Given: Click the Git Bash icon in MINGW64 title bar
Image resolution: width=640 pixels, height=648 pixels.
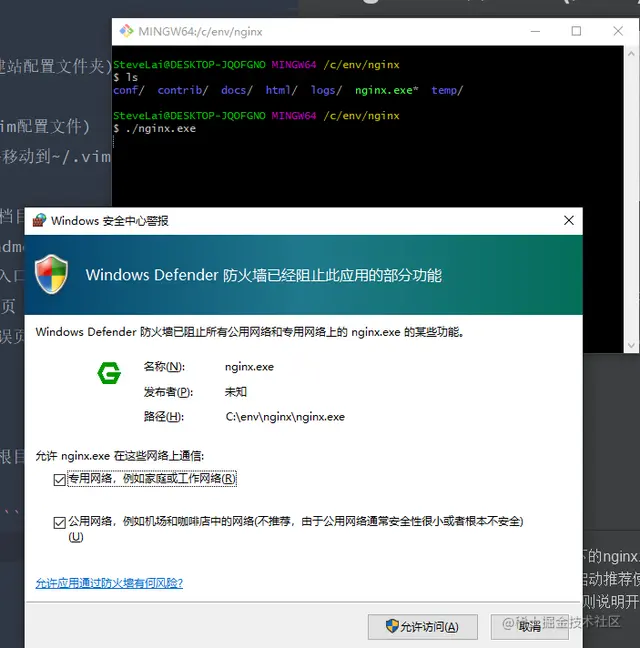Looking at the screenshot, I should click(126, 31).
